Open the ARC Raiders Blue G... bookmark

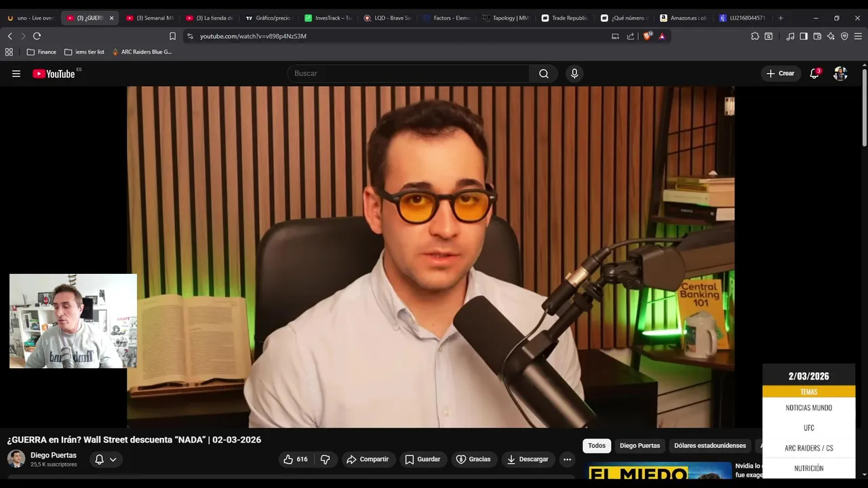pos(142,52)
